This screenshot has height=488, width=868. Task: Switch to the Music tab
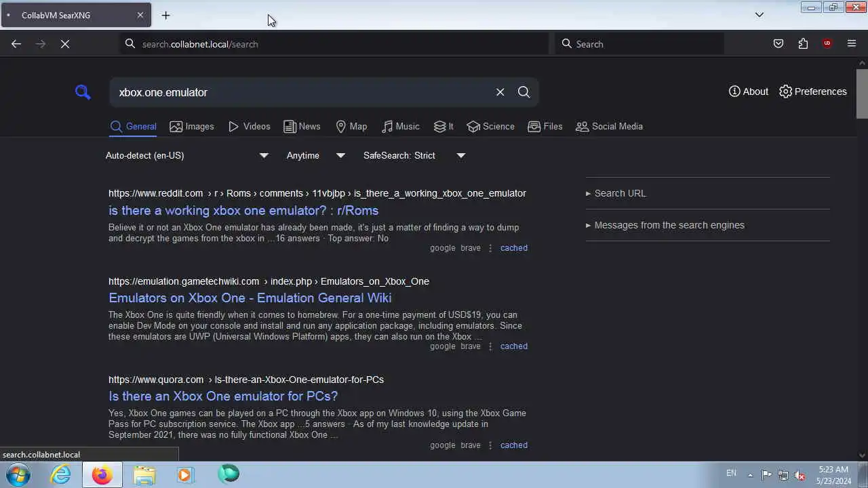pos(401,127)
